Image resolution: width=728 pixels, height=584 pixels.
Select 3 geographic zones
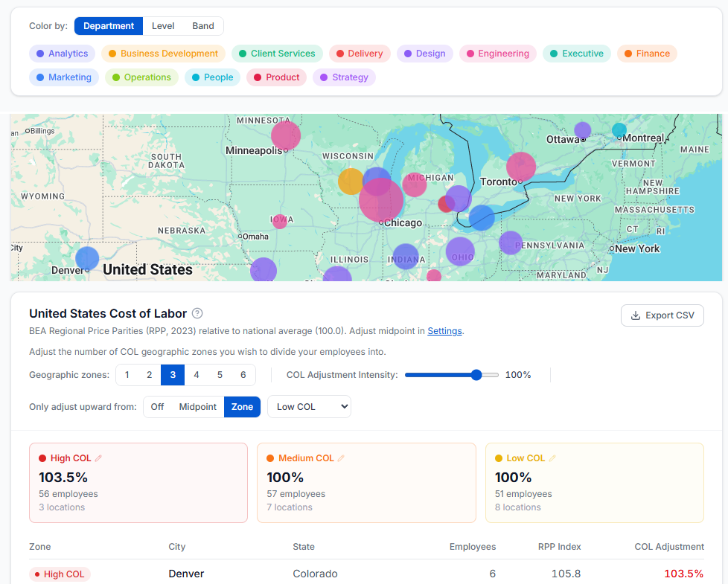pos(173,375)
